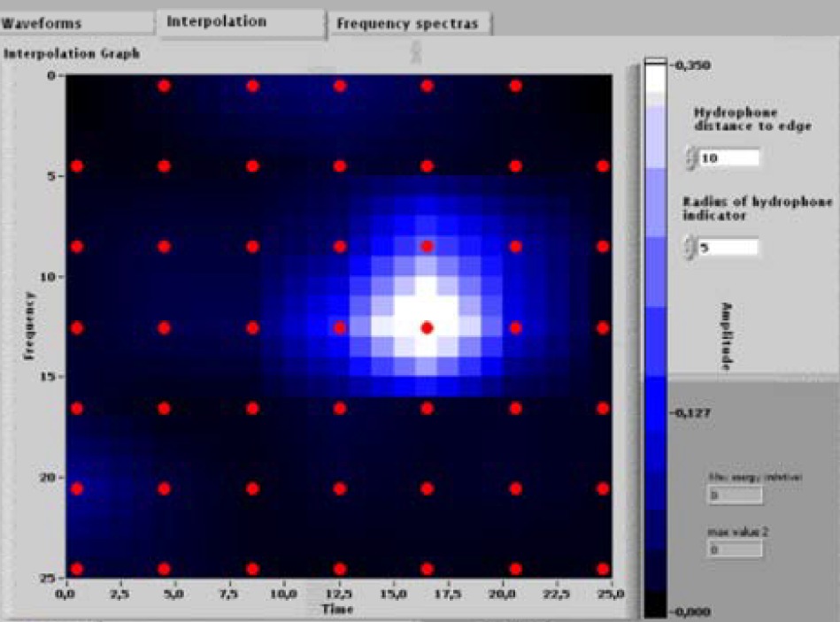This screenshot has width=840, height=622.
Task: Click the max value 2 field
Action: click(734, 549)
